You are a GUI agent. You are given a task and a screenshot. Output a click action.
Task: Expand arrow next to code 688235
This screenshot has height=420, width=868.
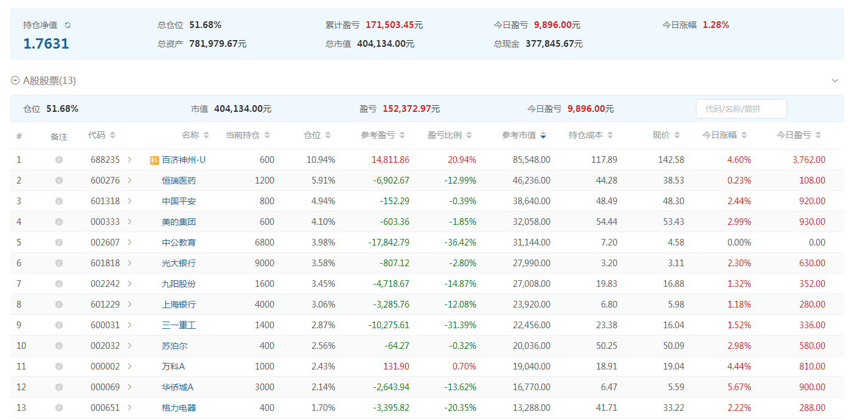point(130,160)
